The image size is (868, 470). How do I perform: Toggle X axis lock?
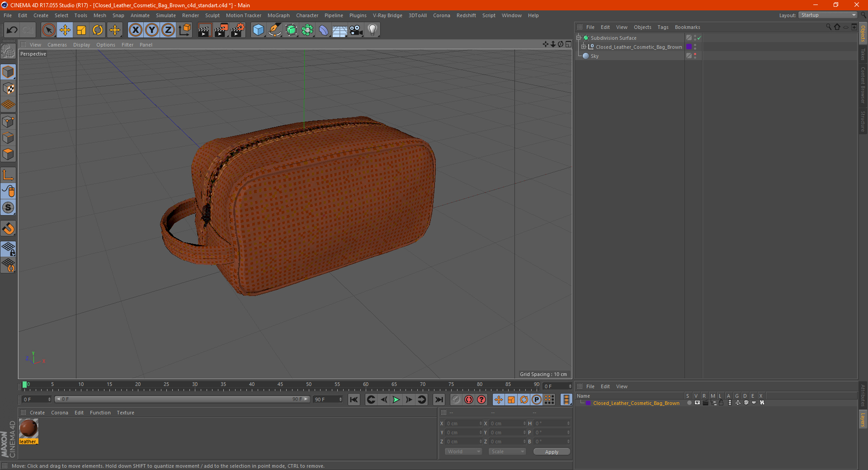[x=135, y=30]
